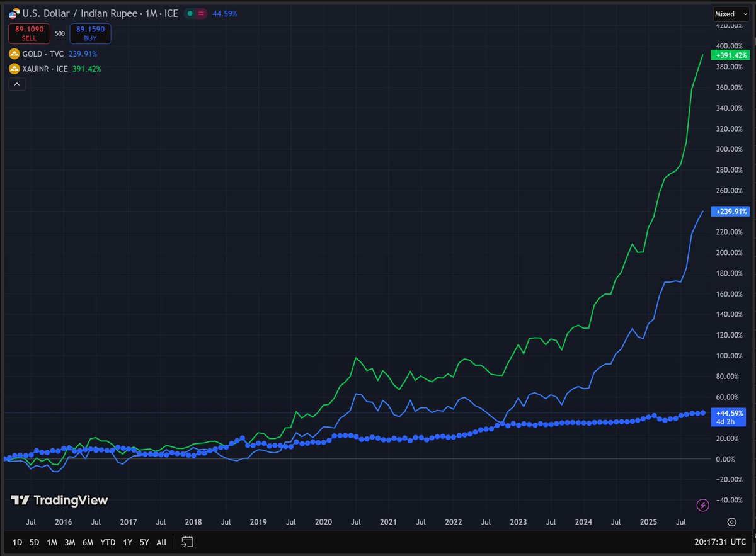
Task: Collapse the legend with the up chevron
Action: (x=17, y=84)
